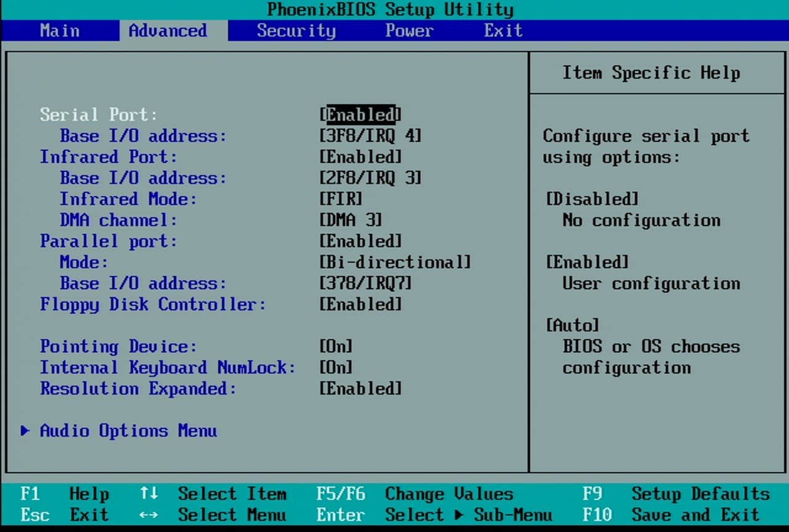Image resolution: width=789 pixels, height=532 pixels.
Task: Click the F9 Setup Defaults hint
Action: click(676, 494)
